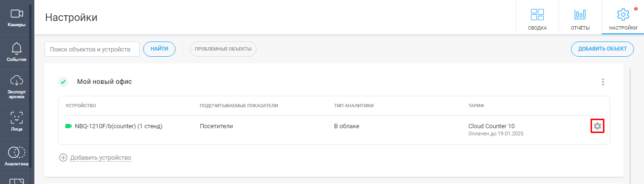Filter by Проблемные объекты
This screenshot has height=184, width=644.
(223, 49)
